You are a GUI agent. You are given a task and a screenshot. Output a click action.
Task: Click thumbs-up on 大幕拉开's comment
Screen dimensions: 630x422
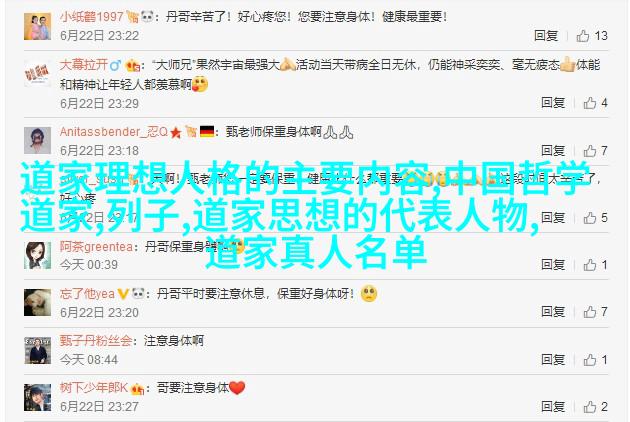click(x=590, y=103)
